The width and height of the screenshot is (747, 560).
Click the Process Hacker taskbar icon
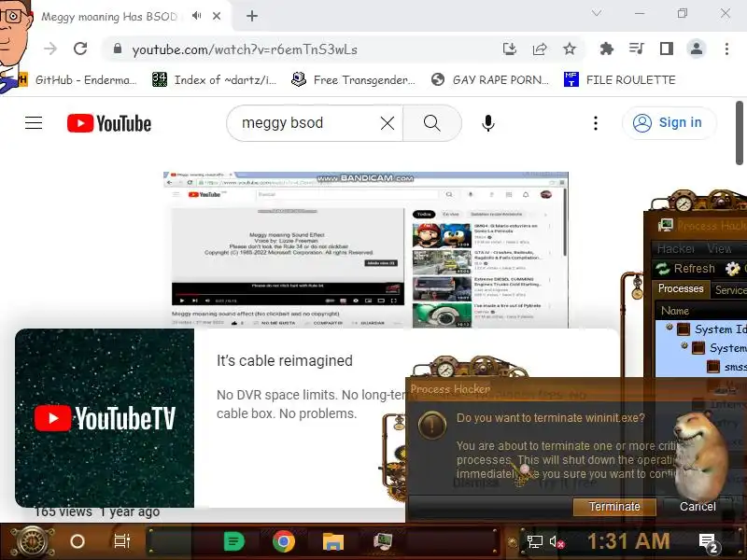tap(383, 541)
